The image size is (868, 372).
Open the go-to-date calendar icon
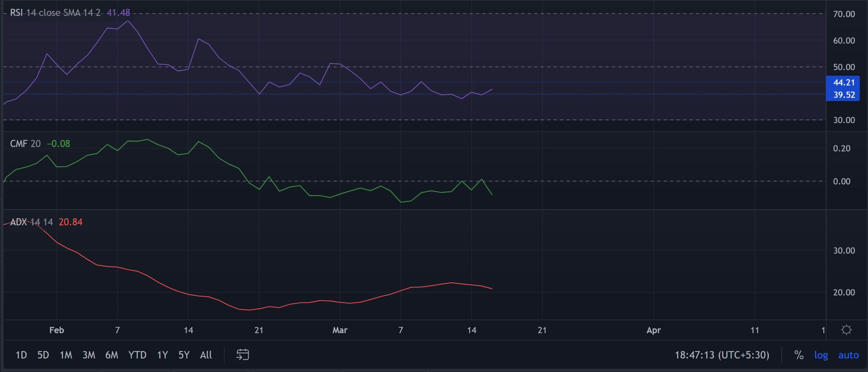242,355
